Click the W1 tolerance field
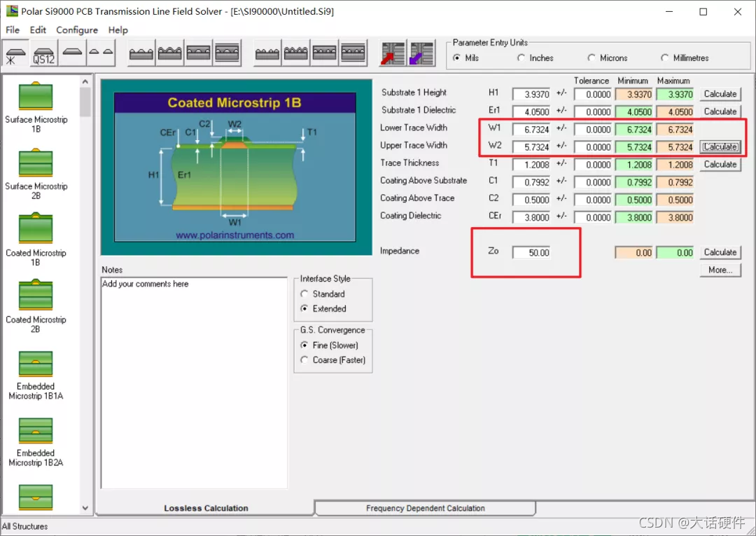The image size is (756, 536). click(x=593, y=130)
